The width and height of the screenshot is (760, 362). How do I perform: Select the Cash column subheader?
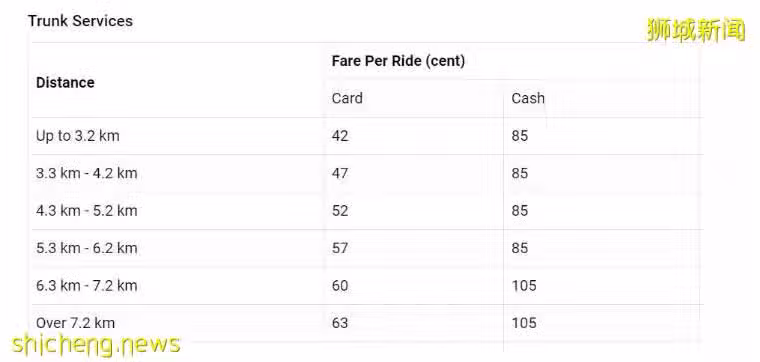528,98
